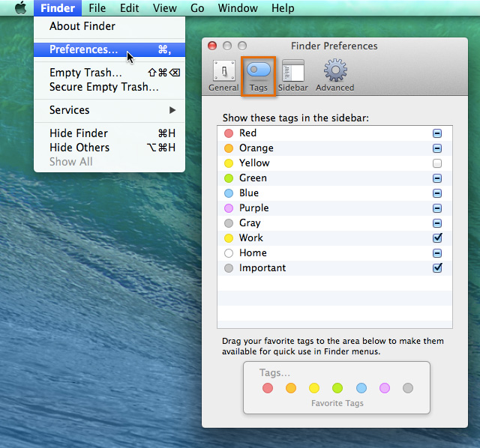
Task: Click the gray dot beside Gray tag
Action: click(229, 223)
